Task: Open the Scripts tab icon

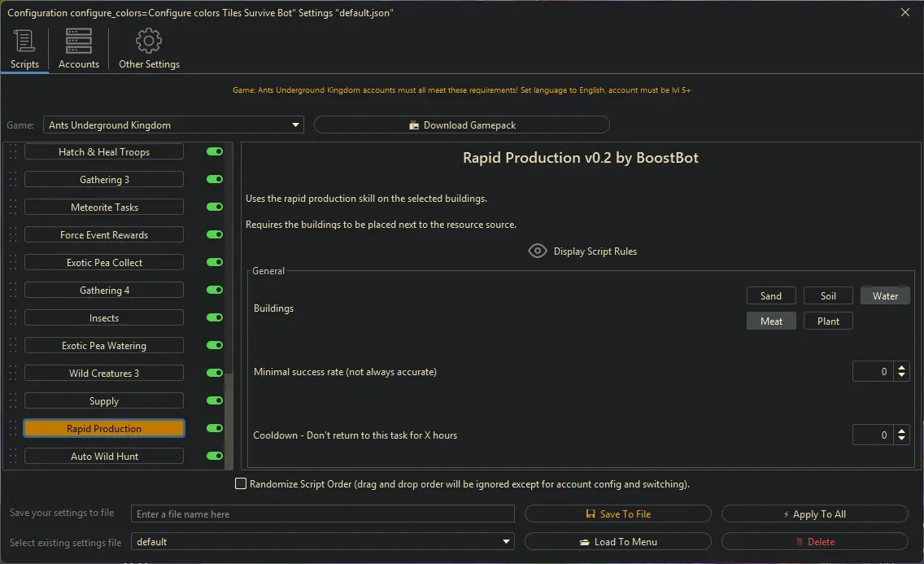Action: tap(24, 41)
